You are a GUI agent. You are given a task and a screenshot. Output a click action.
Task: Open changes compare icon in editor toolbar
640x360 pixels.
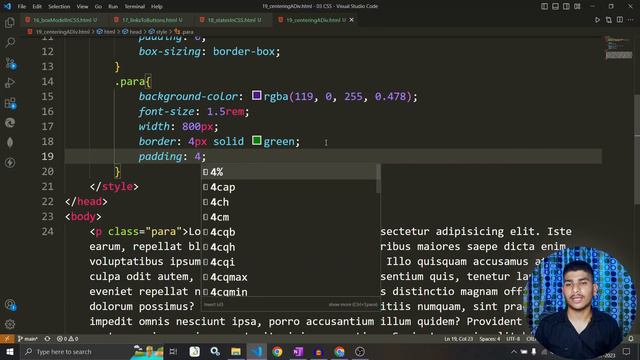[x=609, y=20]
